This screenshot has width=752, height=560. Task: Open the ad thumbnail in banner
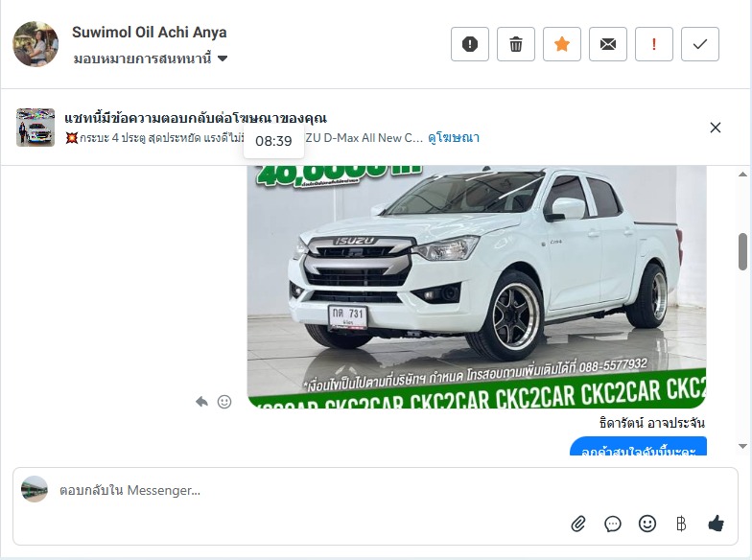coord(35,128)
